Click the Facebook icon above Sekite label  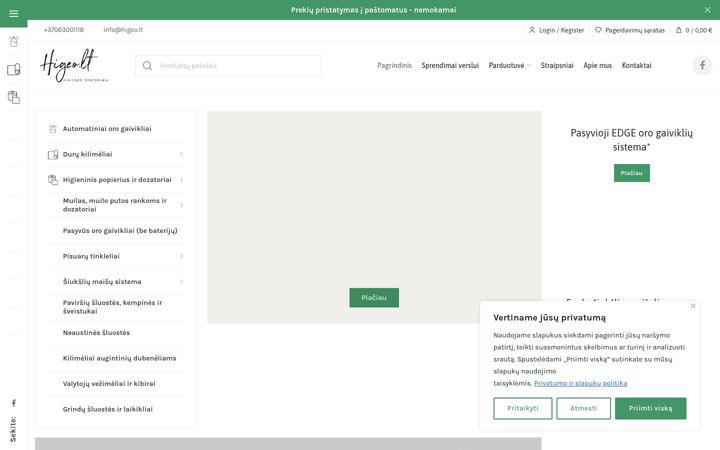click(x=14, y=403)
